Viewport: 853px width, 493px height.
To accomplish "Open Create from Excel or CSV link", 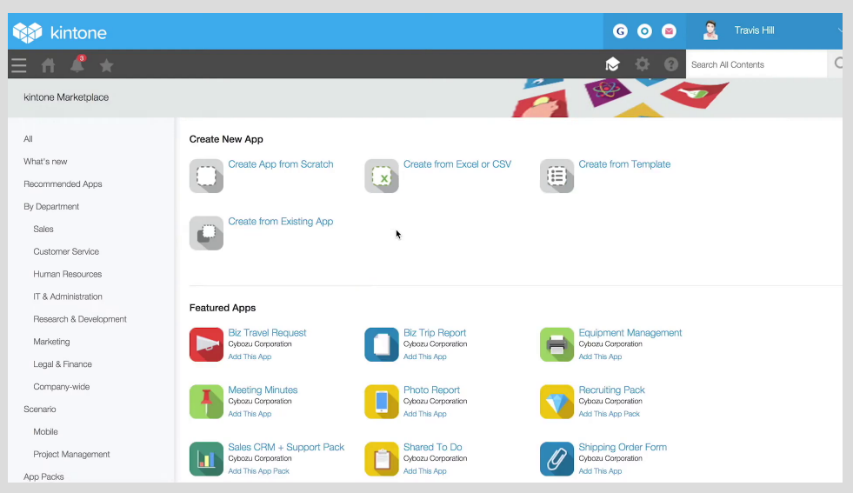I will 457,164.
